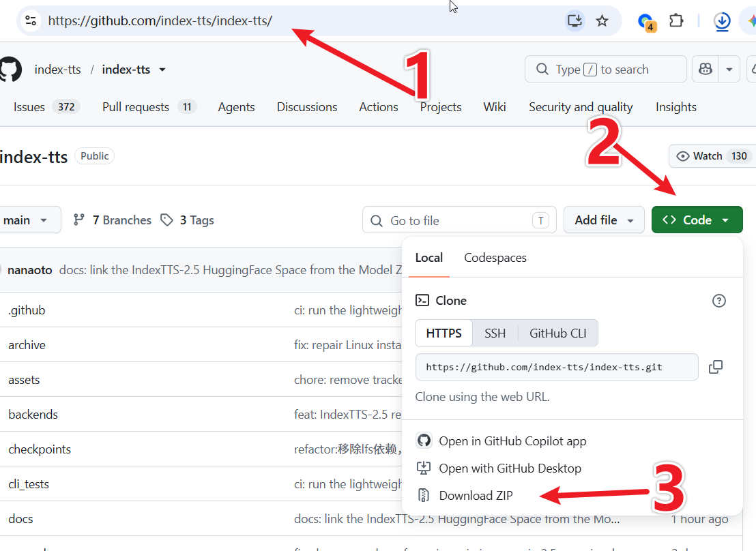This screenshot has height=551, width=756.
Task: Open the .github folder
Action: point(27,310)
